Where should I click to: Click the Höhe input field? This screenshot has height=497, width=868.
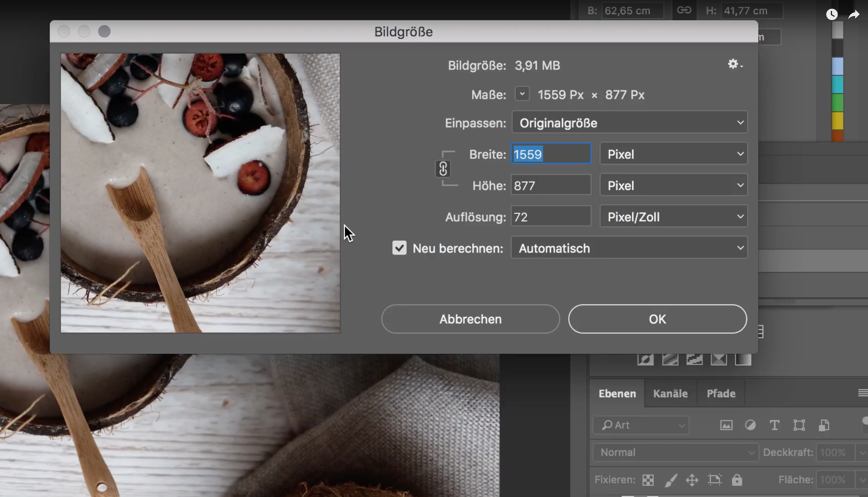tap(550, 186)
